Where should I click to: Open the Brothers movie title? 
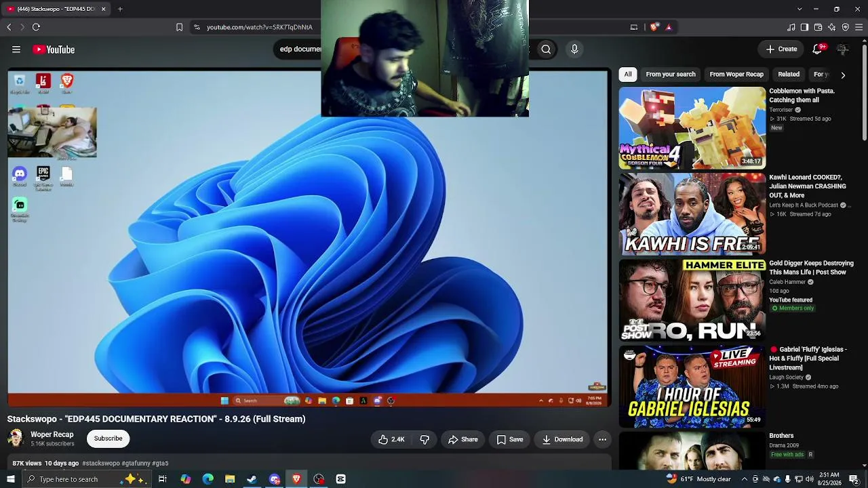click(781, 436)
